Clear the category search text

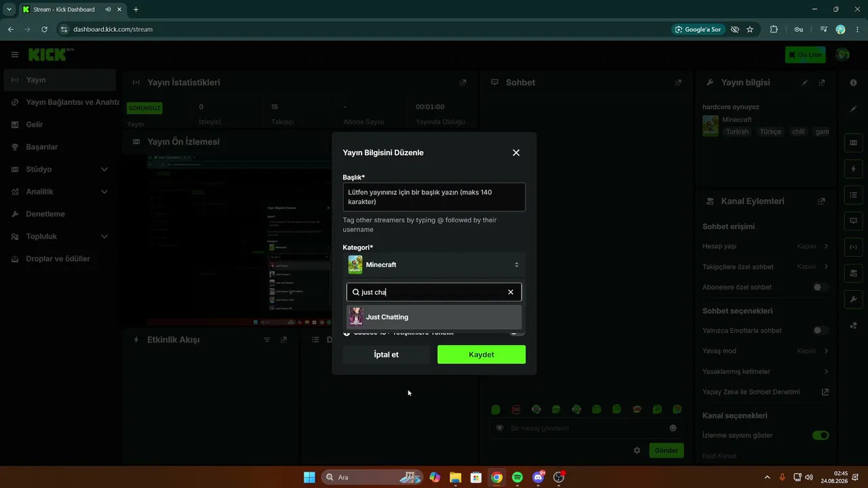coord(511,292)
